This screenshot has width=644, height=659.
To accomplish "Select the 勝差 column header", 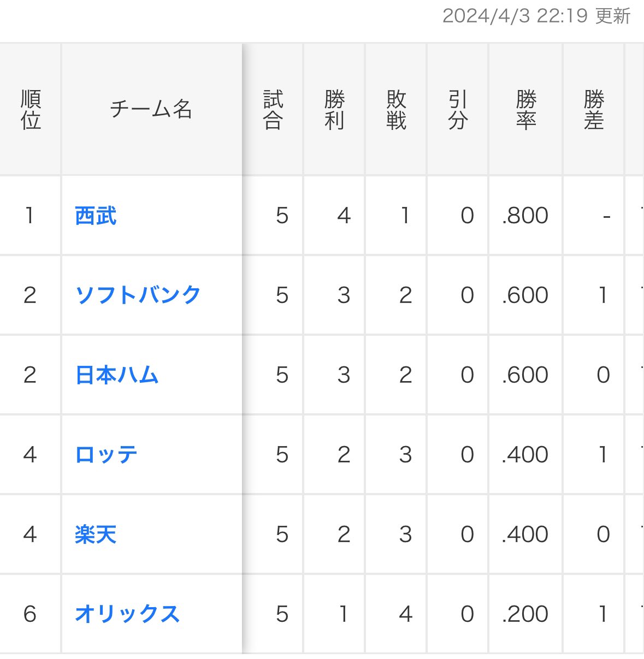I will [593, 109].
